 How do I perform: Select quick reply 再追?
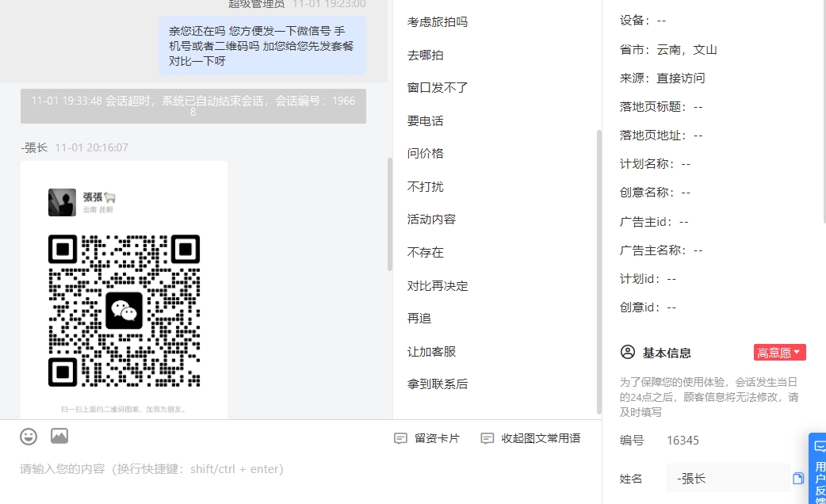point(419,319)
